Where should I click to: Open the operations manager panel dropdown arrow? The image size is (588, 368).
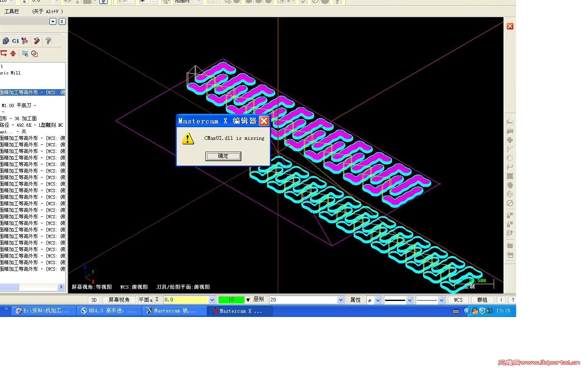click(53, 22)
